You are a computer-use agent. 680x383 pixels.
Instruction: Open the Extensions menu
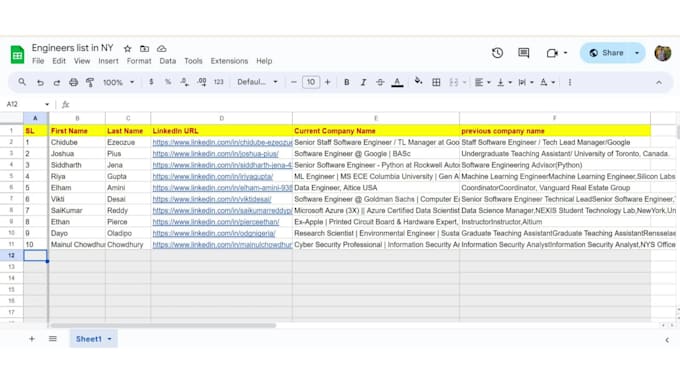pyautogui.click(x=229, y=61)
